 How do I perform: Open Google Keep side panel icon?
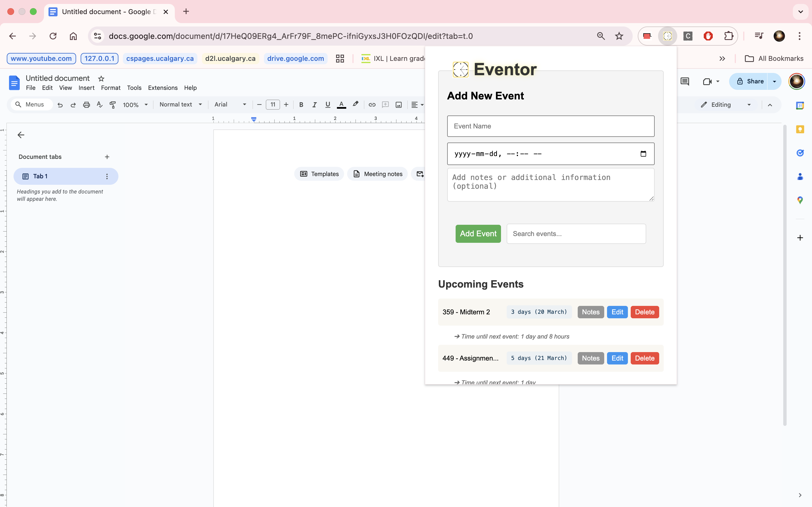[x=800, y=130]
